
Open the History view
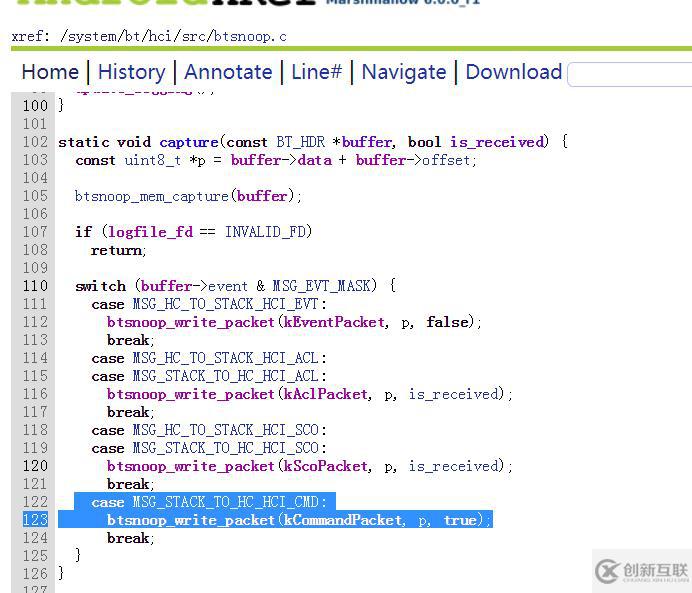click(x=132, y=72)
